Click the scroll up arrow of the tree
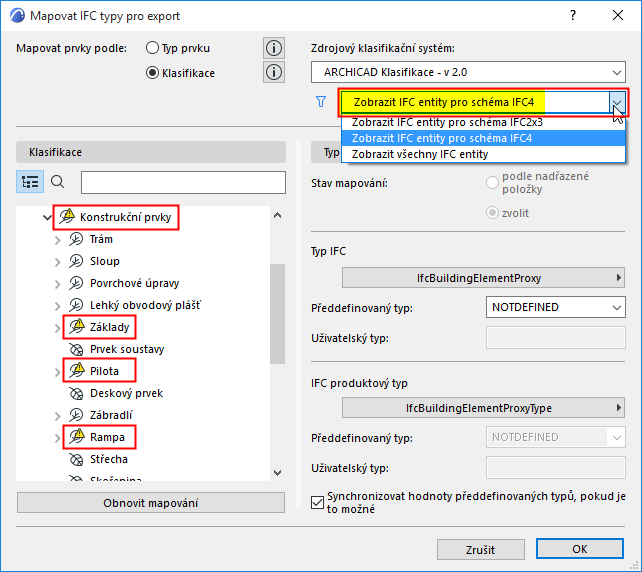 [278, 215]
